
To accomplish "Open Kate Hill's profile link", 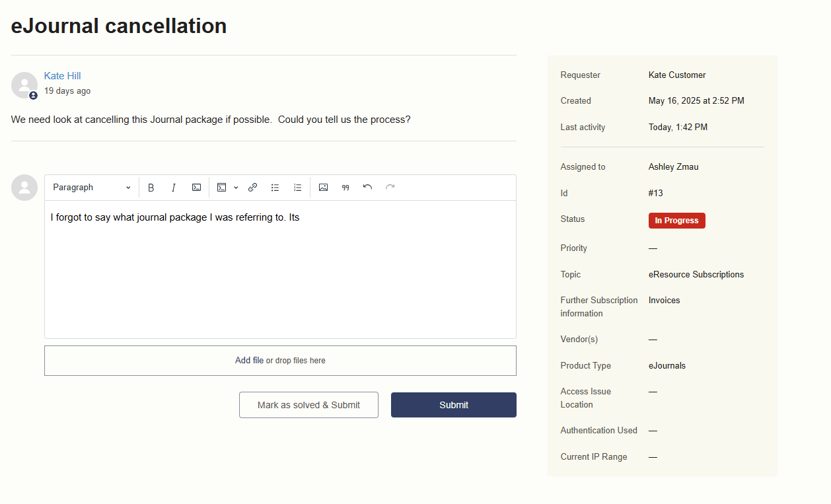I will 63,76.
